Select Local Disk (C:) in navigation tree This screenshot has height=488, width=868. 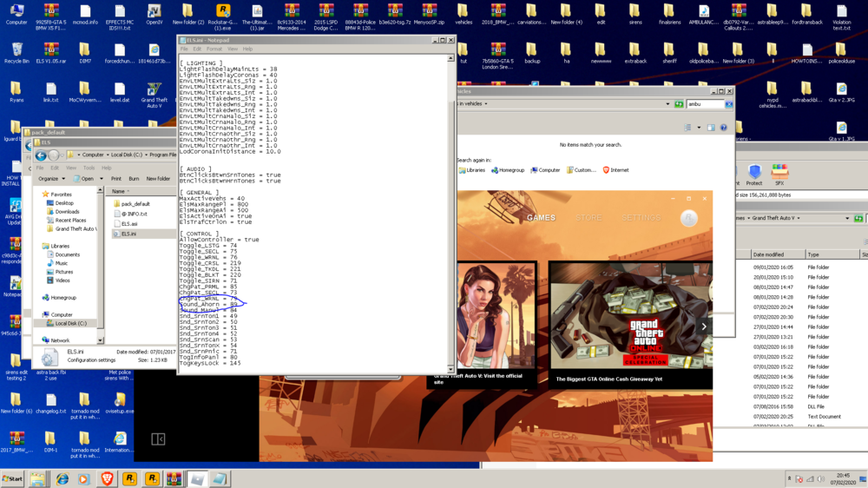67,324
